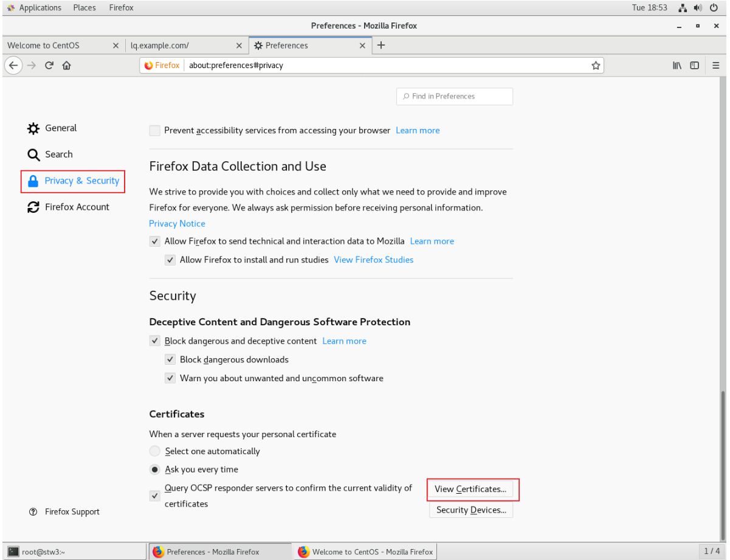Image resolution: width=730 pixels, height=560 pixels.
Task: Open the Places menu
Action: (x=84, y=8)
